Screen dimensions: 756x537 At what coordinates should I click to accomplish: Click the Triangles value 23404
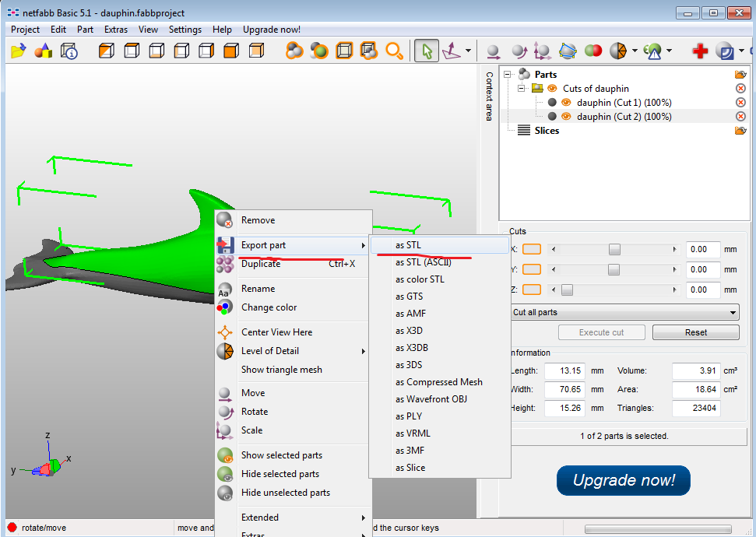[696, 408]
